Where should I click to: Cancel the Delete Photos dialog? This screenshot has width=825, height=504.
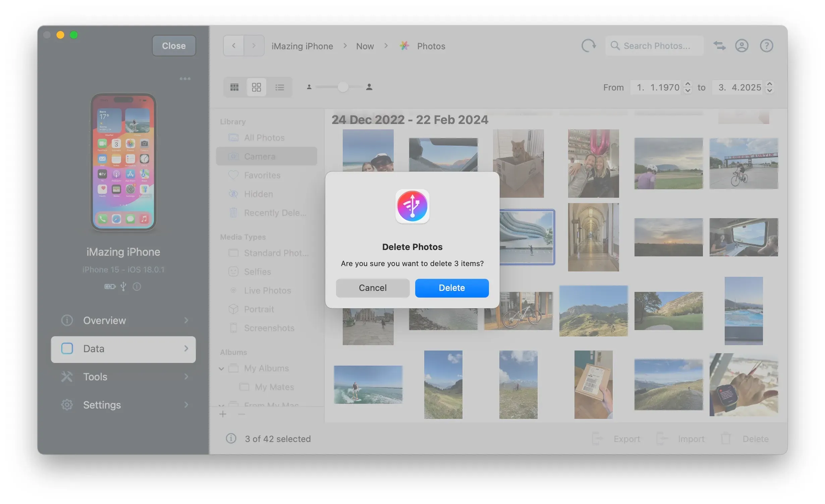point(373,288)
